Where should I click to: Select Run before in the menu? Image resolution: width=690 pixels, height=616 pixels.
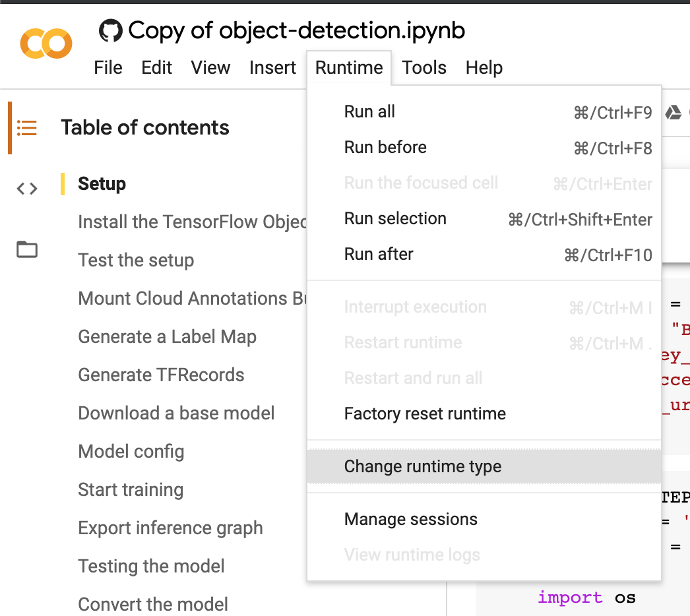point(385,147)
